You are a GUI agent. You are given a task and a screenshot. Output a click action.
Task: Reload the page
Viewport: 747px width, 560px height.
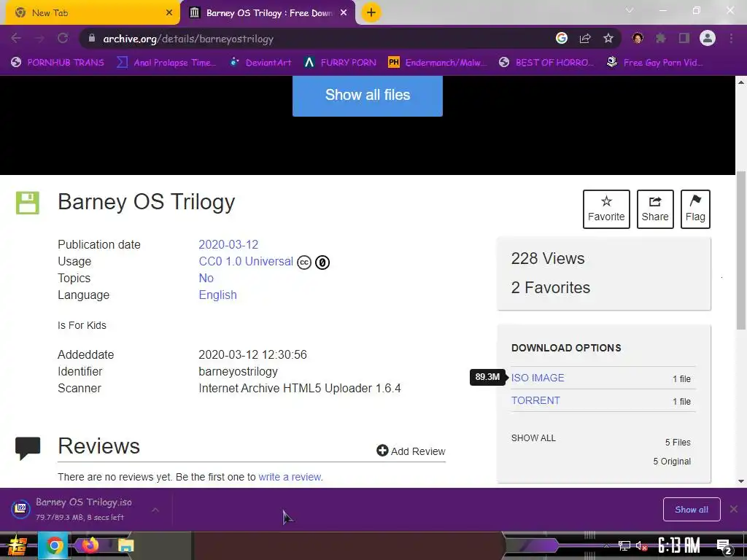[x=63, y=38]
